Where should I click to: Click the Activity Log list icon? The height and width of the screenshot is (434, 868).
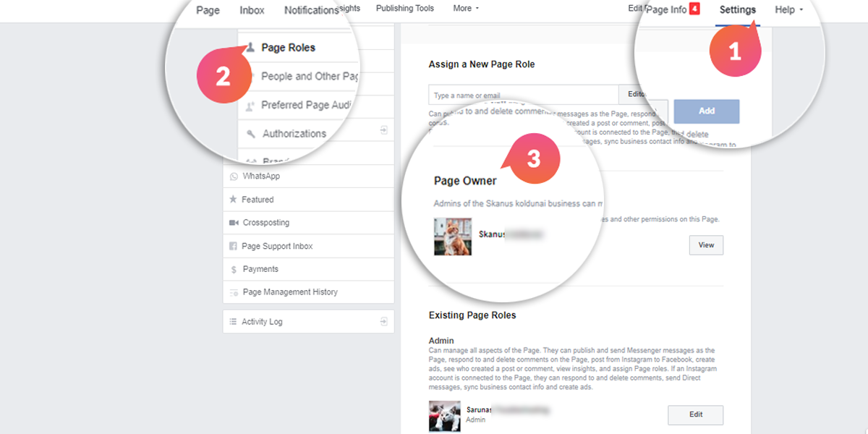(x=233, y=322)
